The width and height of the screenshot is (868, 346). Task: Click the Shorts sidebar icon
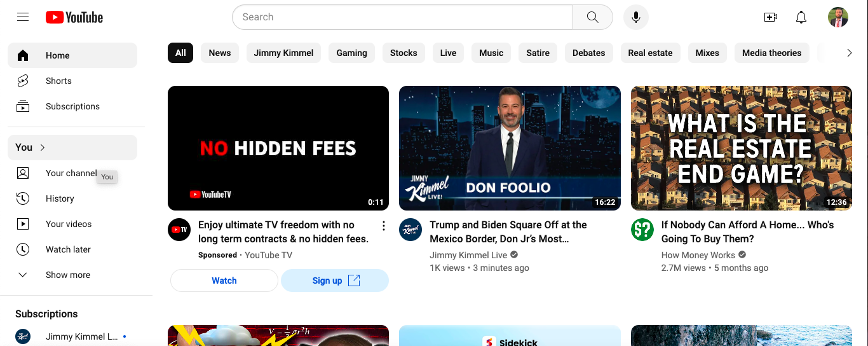tap(23, 81)
